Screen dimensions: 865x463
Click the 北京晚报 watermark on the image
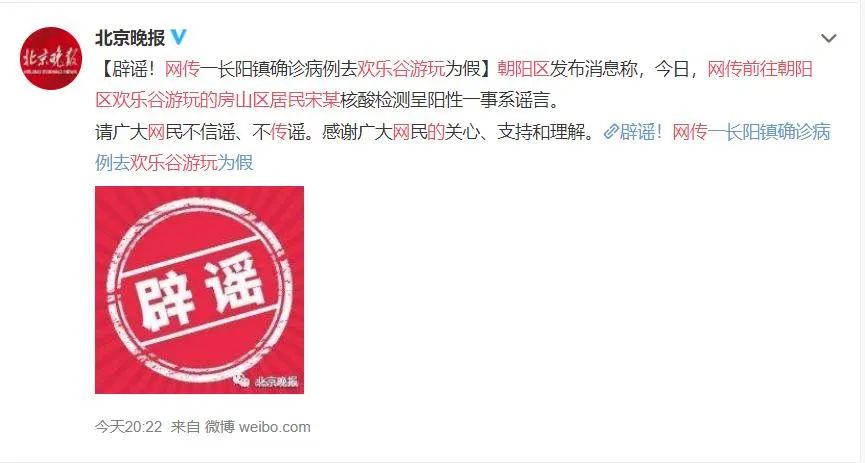269,381
